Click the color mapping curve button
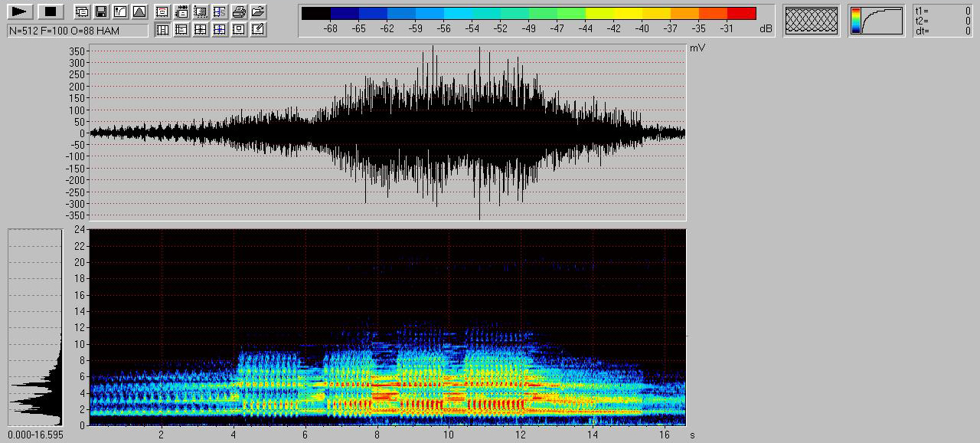 [876, 21]
